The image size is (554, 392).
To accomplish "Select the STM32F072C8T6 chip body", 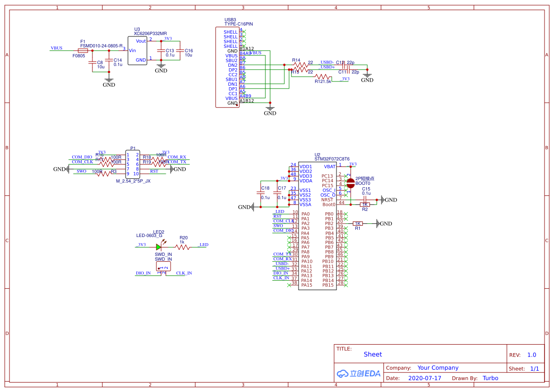I will click(317, 225).
